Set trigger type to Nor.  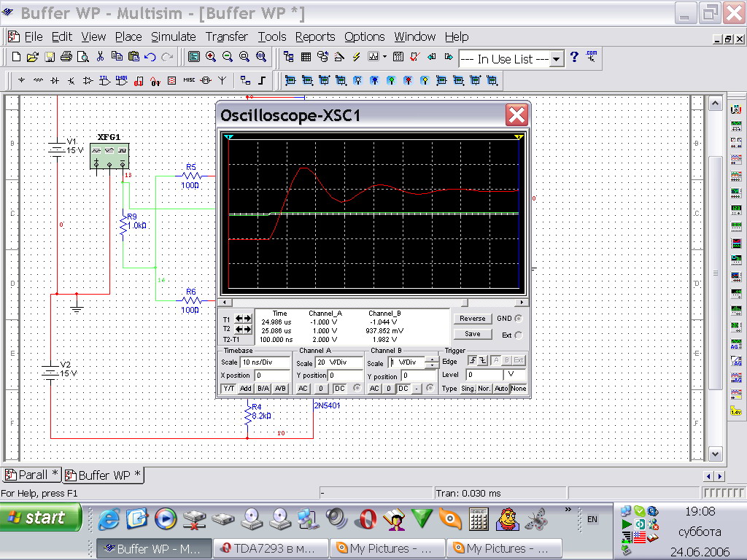484,389
